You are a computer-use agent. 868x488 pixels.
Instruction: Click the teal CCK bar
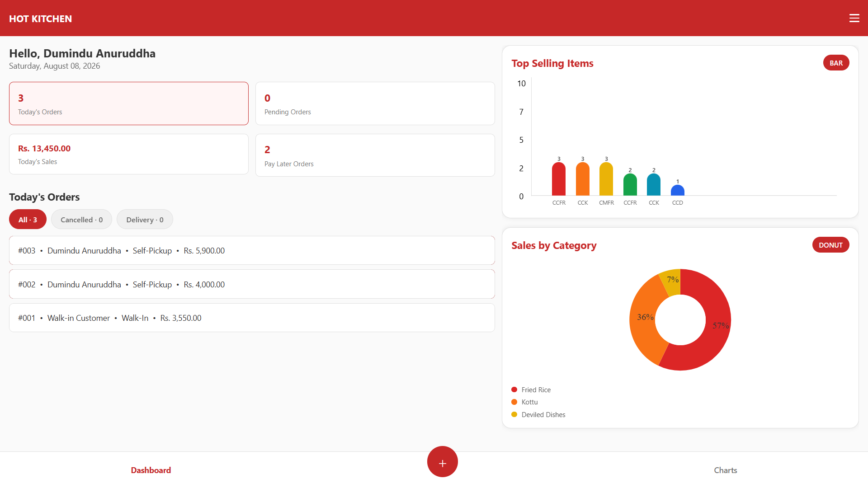click(654, 185)
